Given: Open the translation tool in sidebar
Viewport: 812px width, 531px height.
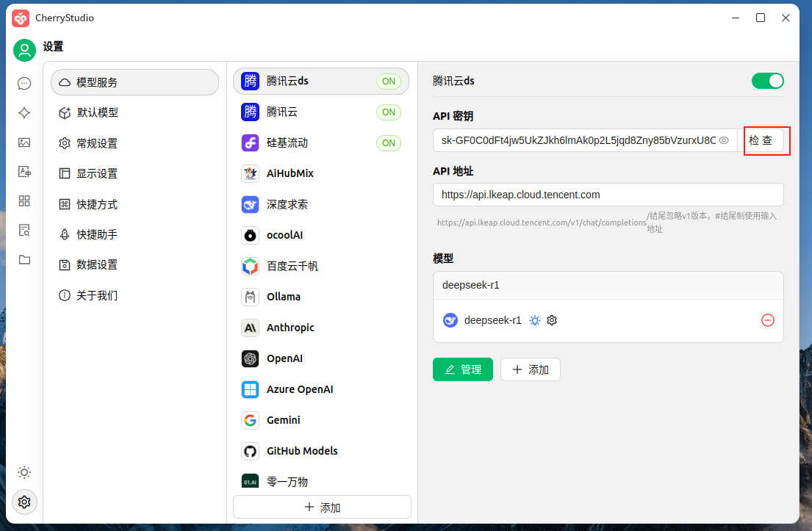Looking at the screenshot, I should [24, 171].
